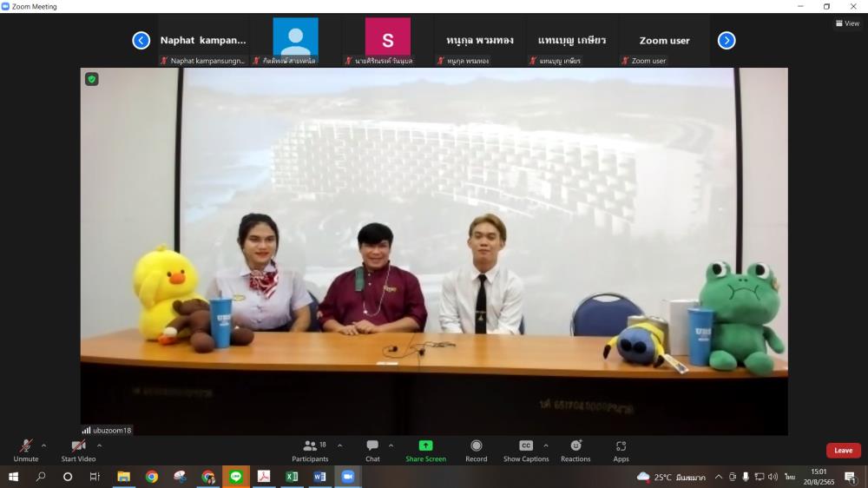The width and height of the screenshot is (868, 488).
Task: Expand captions options arrow
Action: click(546, 445)
